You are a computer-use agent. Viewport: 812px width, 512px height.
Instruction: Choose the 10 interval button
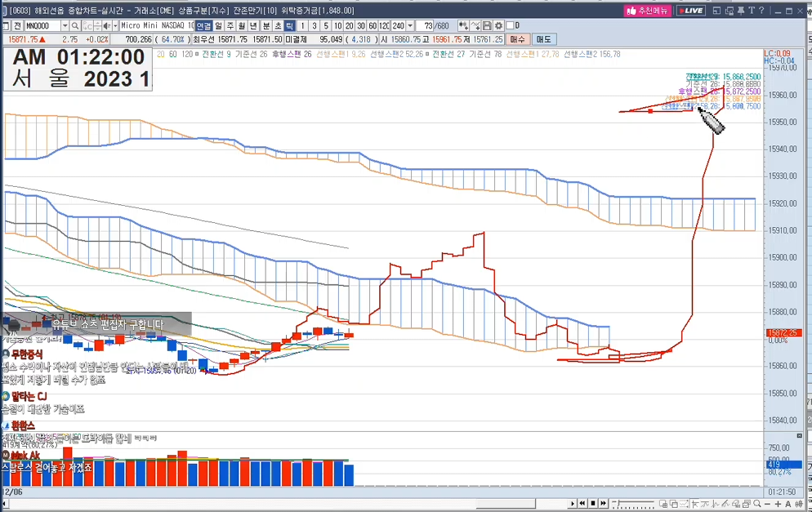[x=337, y=26]
